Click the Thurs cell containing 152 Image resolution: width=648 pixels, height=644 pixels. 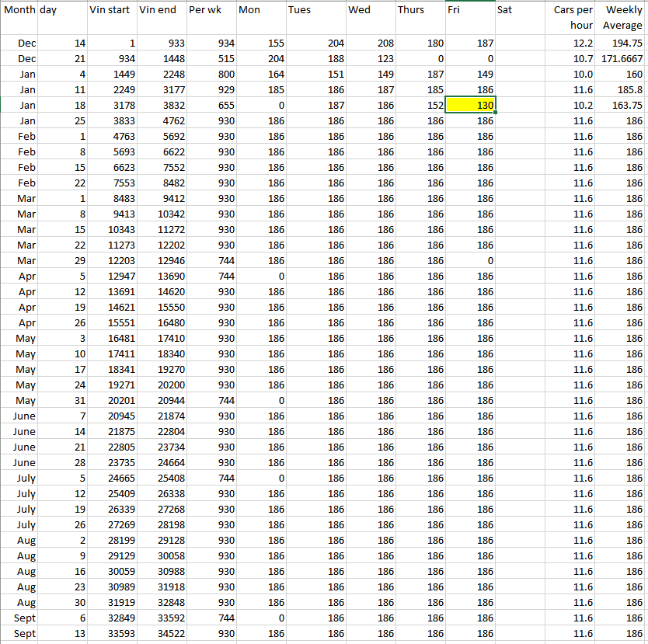pyautogui.click(x=420, y=106)
